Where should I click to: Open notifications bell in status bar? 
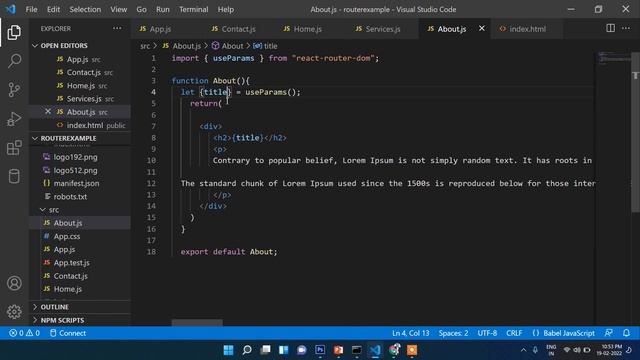coord(626,333)
